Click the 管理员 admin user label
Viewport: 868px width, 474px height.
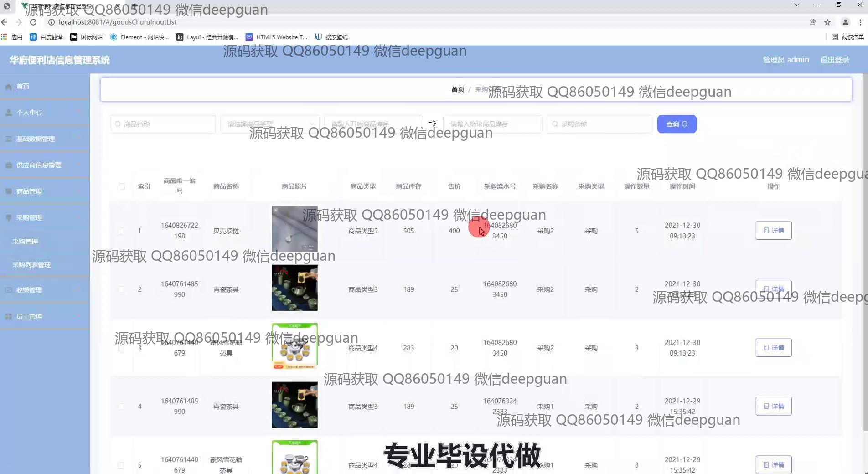click(x=785, y=60)
